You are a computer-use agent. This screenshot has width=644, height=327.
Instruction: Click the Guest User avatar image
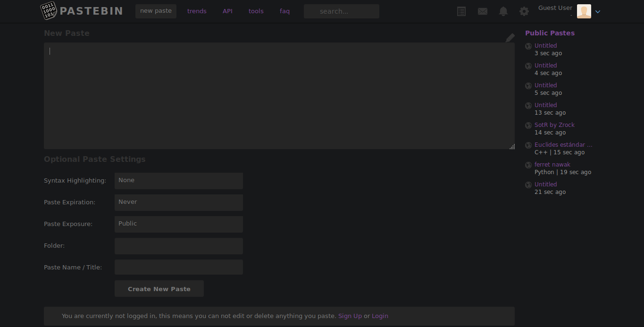pyautogui.click(x=584, y=11)
